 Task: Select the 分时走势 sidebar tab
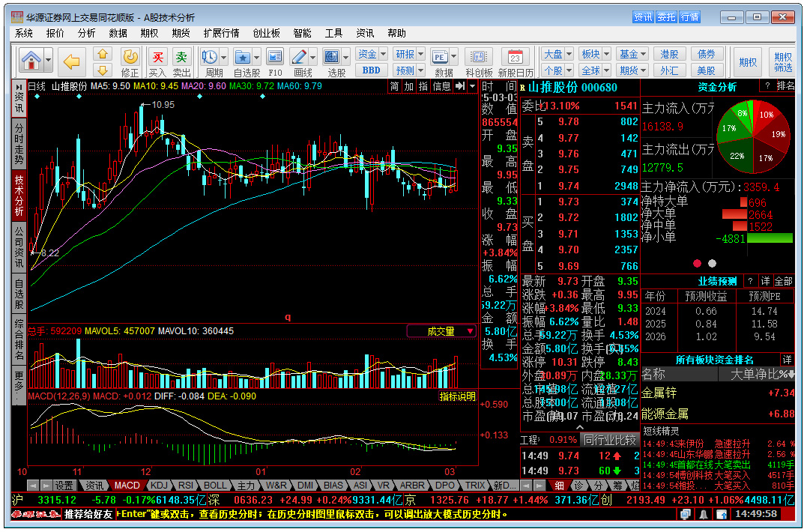(19, 144)
